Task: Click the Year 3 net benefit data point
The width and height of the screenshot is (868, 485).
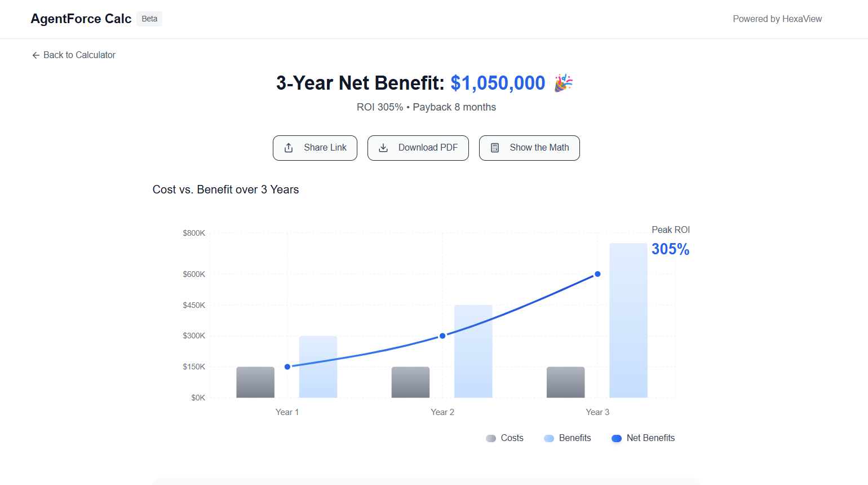Action: click(597, 274)
